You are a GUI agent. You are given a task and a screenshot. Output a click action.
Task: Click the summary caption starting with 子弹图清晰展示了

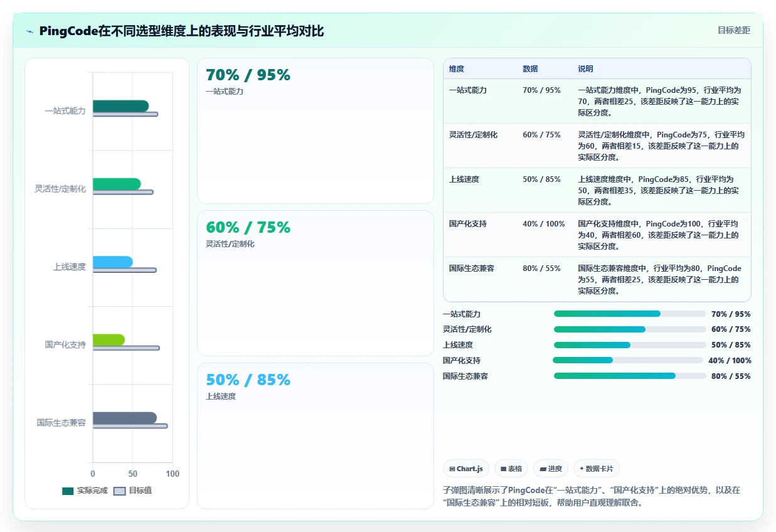pyautogui.click(x=592, y=496)
